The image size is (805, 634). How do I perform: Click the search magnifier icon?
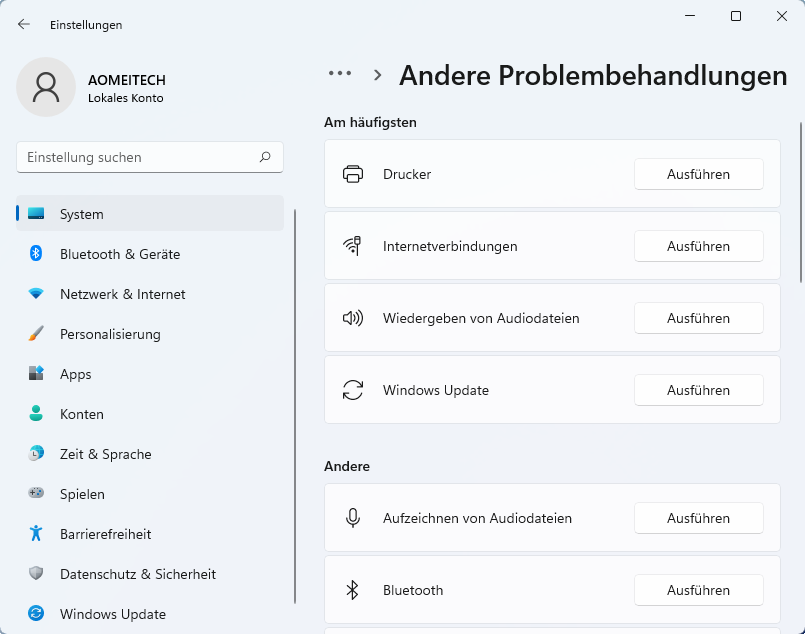coord(265,157)
